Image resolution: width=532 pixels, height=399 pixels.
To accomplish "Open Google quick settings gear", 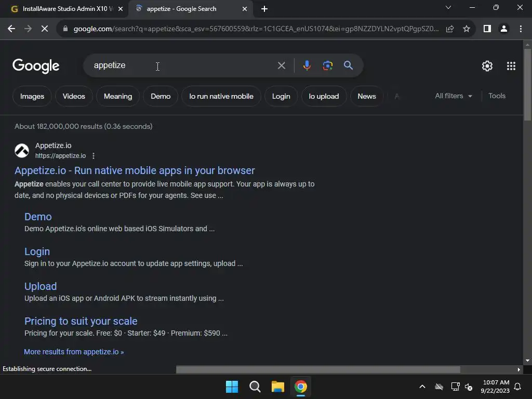I will [487, 66].
